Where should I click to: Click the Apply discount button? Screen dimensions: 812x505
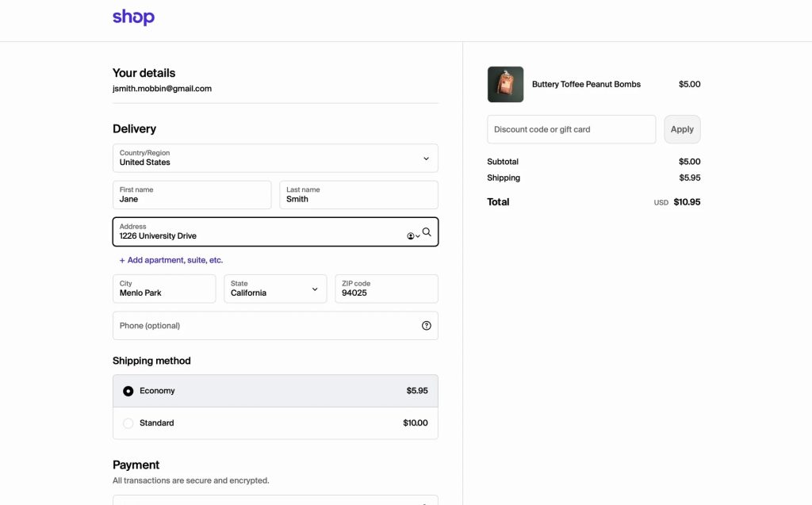682,129
